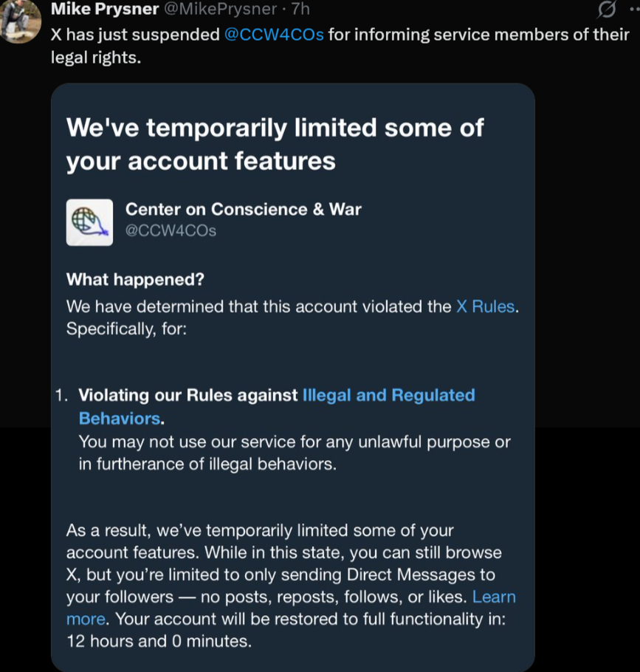Image resolution: width=640 pixels, height=672 pixels.
Task: Open Mike Prysner's profile picture
Action: coord(19,19)
